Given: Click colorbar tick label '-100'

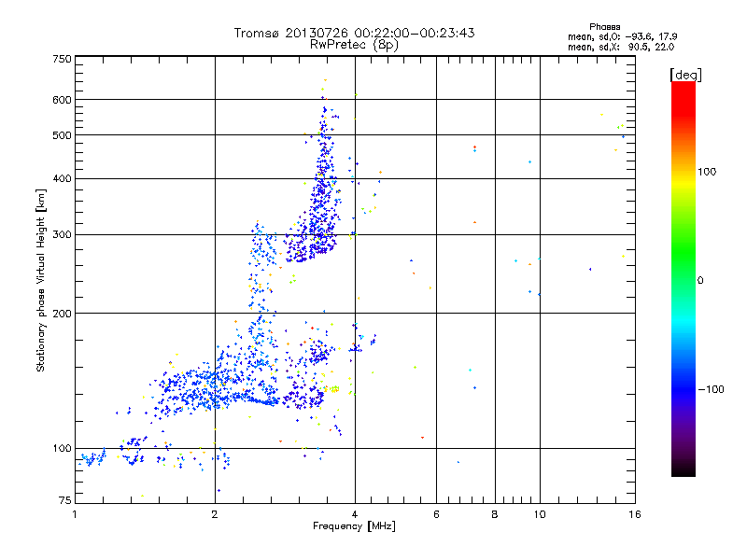Looking at the screenshot, I should pyautogui.click(x=711, y=389).
